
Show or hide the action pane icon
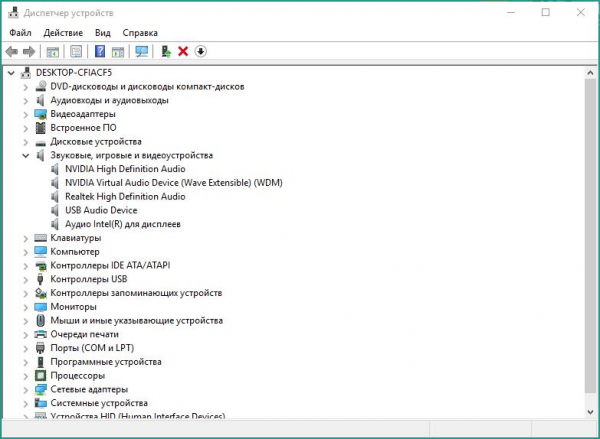[118, 51]
